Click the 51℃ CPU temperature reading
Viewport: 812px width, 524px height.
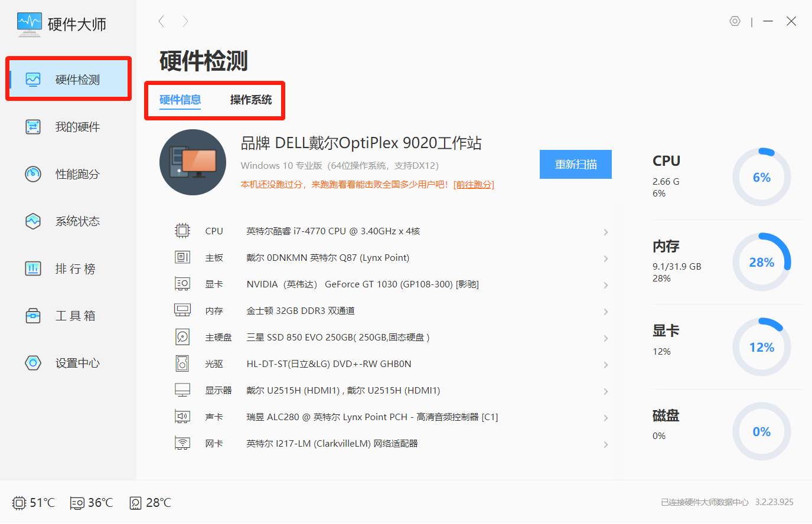[43, 503]
